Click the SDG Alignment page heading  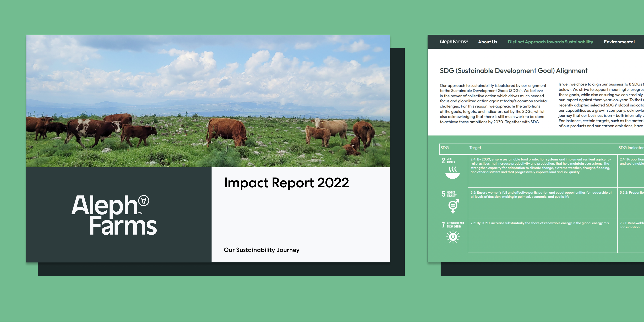tap(514, 71)
